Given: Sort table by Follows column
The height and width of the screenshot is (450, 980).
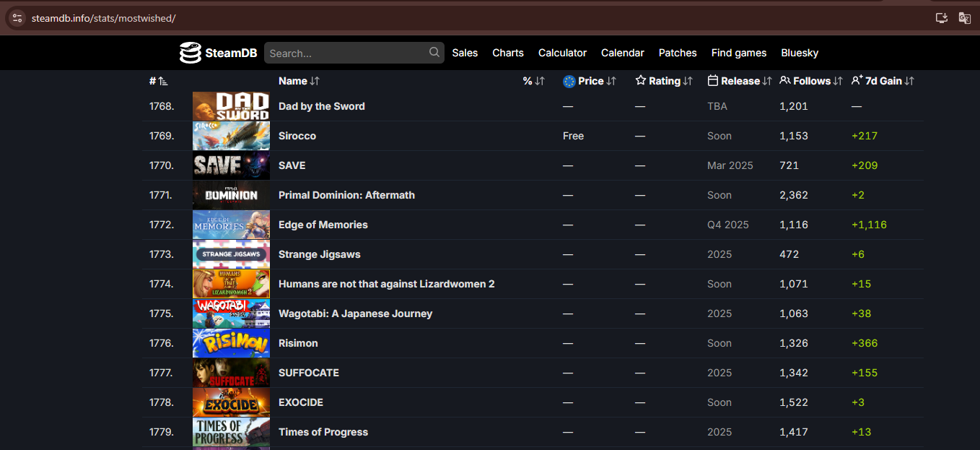Looking at the screenshot, I should 811,81.
